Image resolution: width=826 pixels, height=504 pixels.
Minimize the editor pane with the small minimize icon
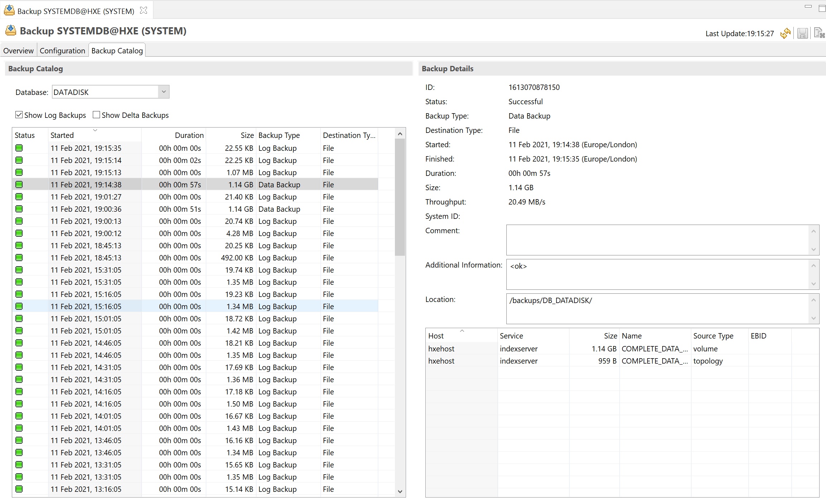808,6
